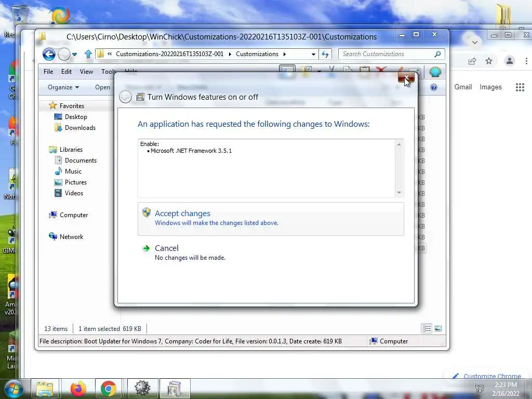Click Windows Features icon beside dialog title
This screenshot has width=532, height=399.
click(x=140, y=97)
